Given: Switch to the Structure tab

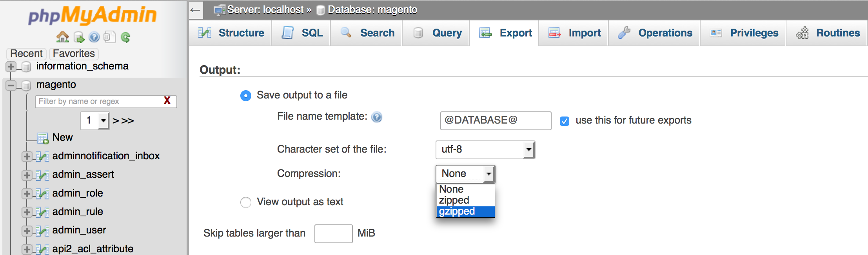Looking at the screenshot, I should [x=231, y=33].
